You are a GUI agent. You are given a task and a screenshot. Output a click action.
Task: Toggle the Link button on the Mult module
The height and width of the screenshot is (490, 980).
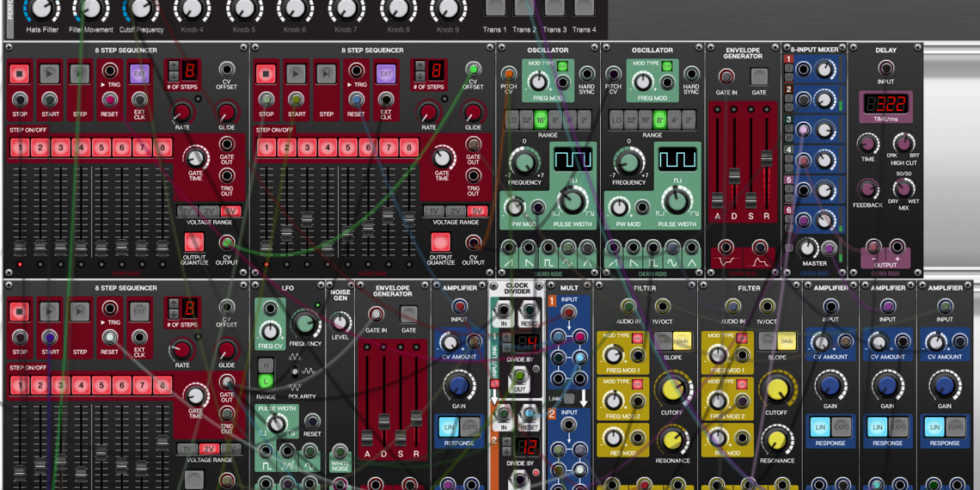(x=568, y=399)
